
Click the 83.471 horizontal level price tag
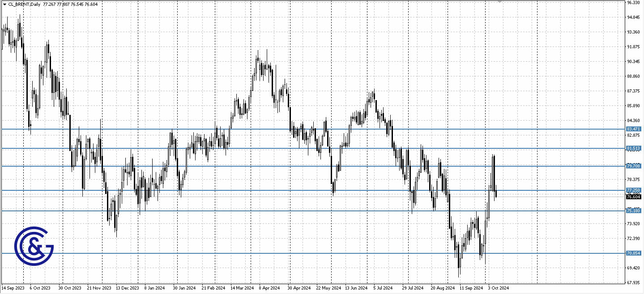(x=633, y=129)
